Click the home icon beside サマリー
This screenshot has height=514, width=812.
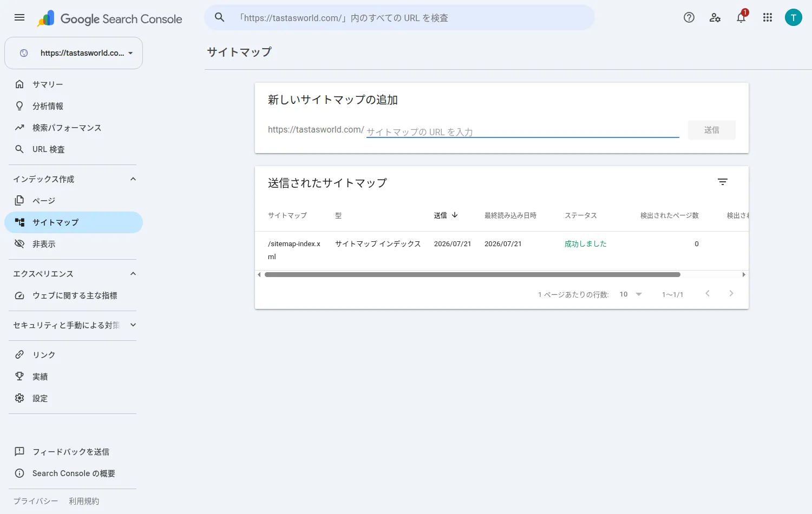pyautogui.click(x=19, y=84)
